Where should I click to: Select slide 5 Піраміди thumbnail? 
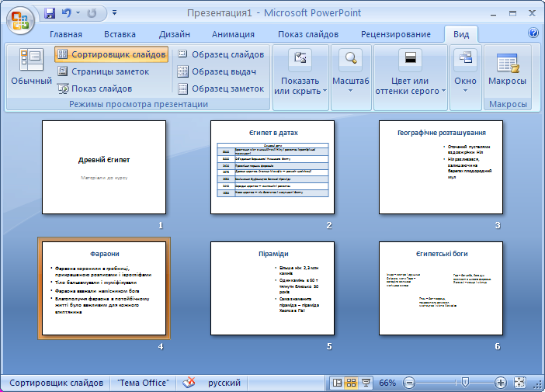tap(272, 289)
